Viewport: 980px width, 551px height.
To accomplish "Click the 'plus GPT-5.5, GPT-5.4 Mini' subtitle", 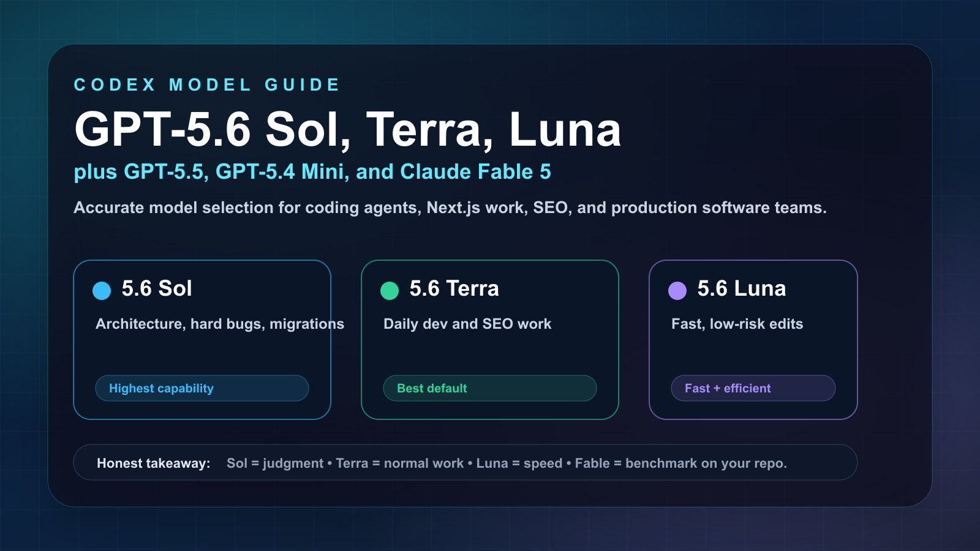I will [312, 172].
